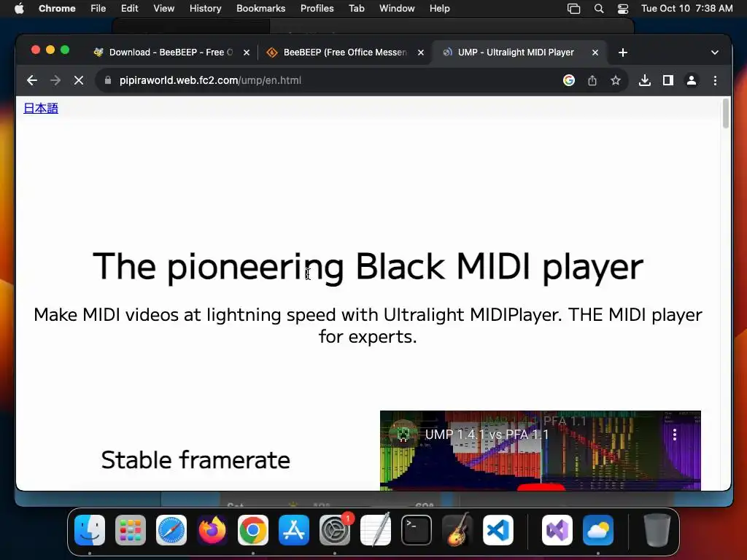Open GarageBand from the Dock
Viewport: 747px width, 560px height.
[457, 530]
